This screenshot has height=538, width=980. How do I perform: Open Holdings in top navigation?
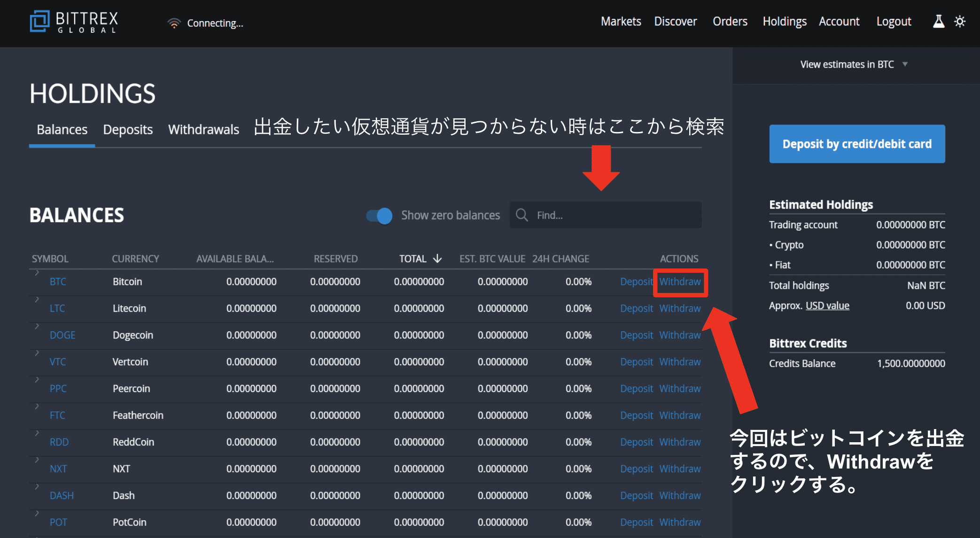[785, 22]
